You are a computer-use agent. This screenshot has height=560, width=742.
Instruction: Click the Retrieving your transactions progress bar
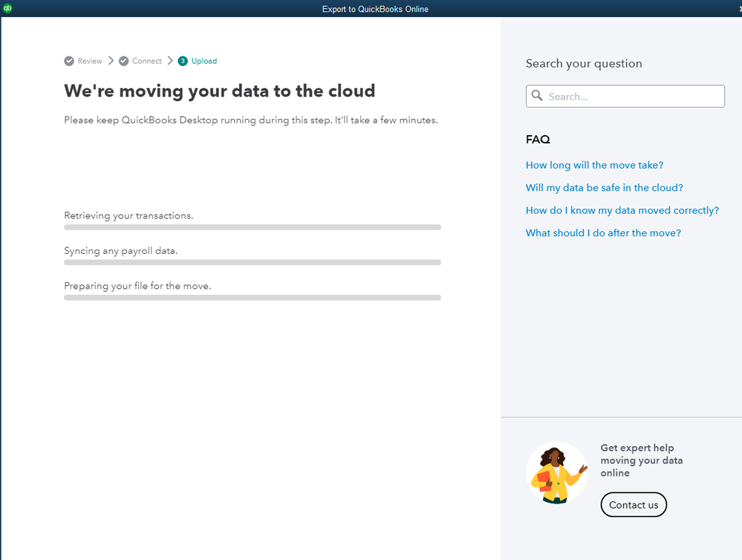coord(253,227)
